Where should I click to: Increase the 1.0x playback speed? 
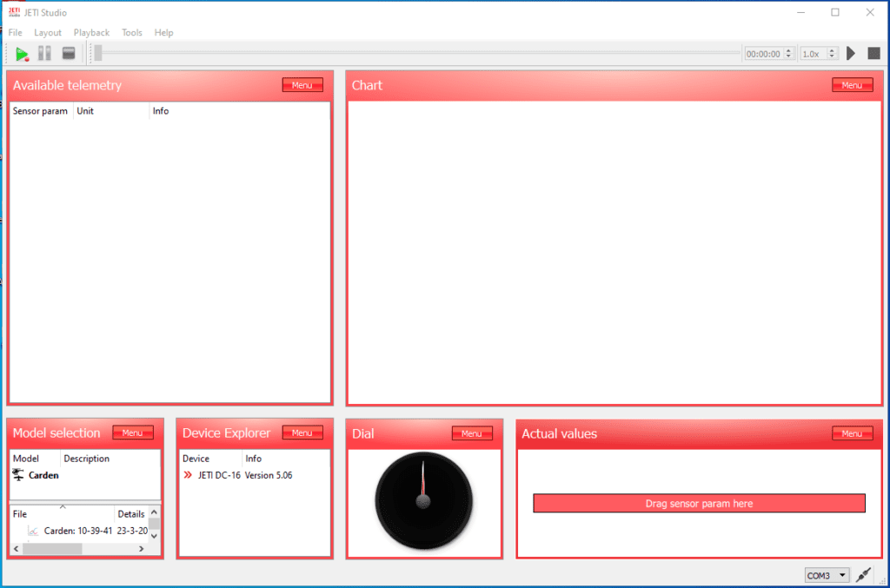(832, 50)
